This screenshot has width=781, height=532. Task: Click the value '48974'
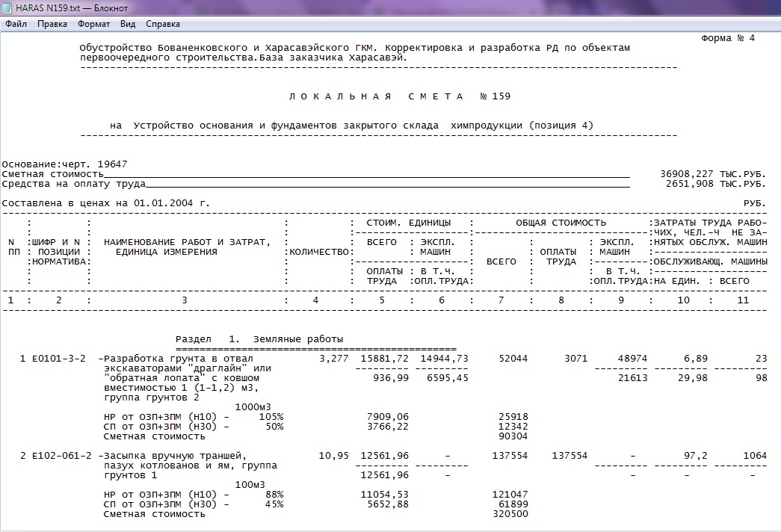632,359
